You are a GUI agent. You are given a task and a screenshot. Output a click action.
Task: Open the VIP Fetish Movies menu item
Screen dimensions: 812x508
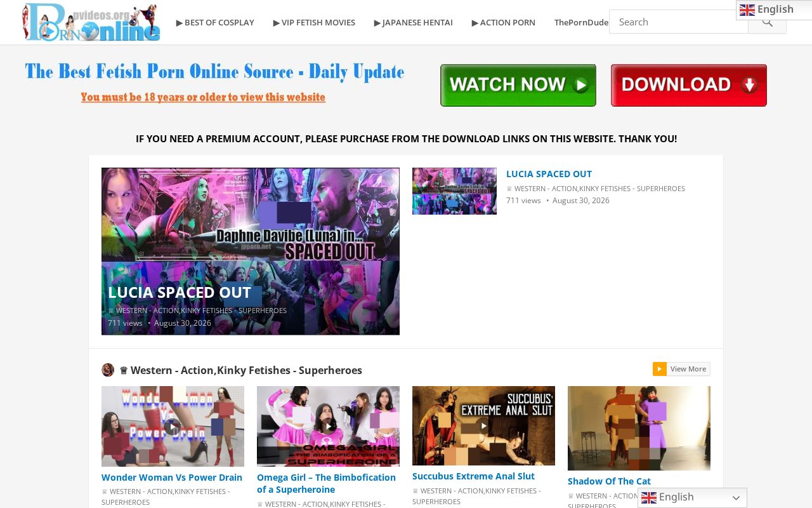314,22
